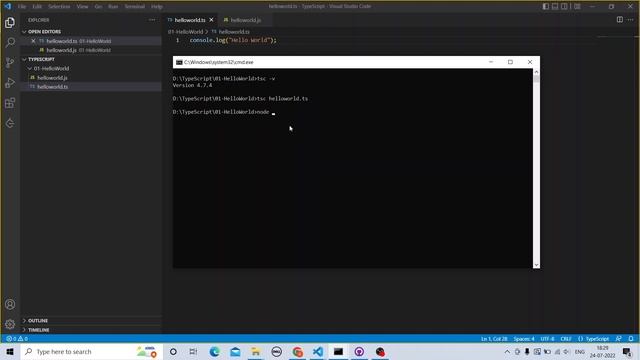The width and height of the screenshot is (640, 360).
Task: Open the File menu
Action: click(22, 7)
